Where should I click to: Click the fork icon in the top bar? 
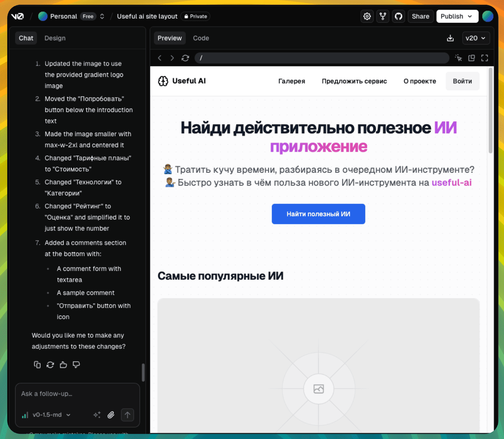382,16
